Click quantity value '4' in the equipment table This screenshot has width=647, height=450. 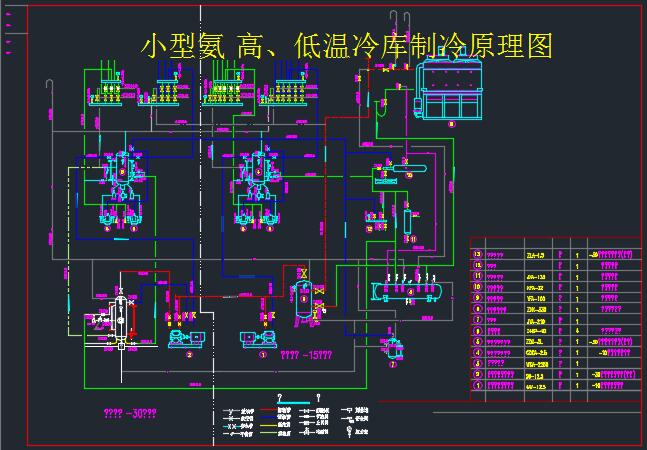click(x=577, y=331)
